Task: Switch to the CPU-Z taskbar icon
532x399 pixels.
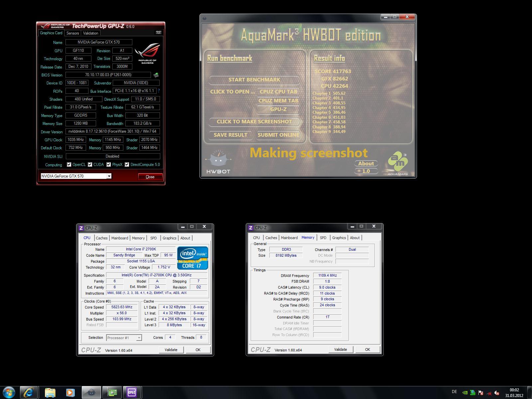Action: click(x=132, y=392)
